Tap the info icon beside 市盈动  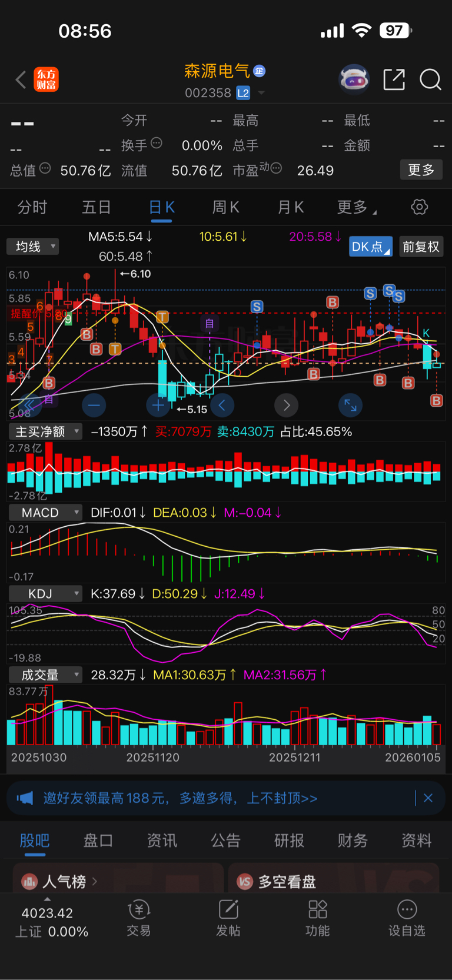pyautogui.click(x=276, y=168)
